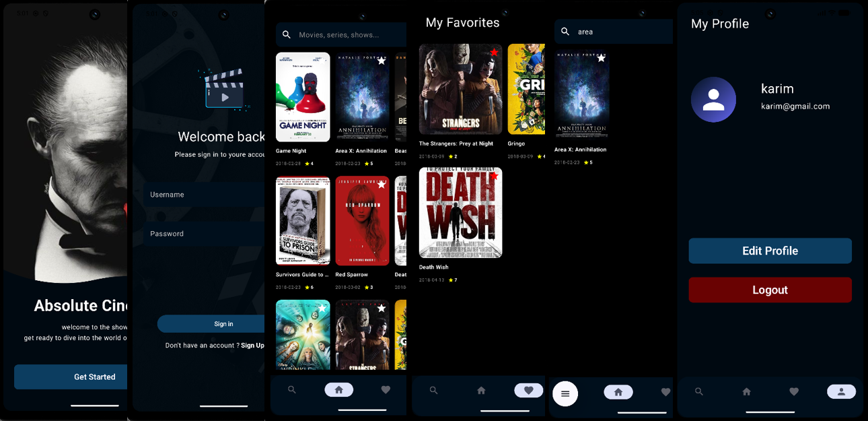This screenshot has height=421, width=868.
Task: Tap the round hamburger menu button
Action: click(565, 393)
